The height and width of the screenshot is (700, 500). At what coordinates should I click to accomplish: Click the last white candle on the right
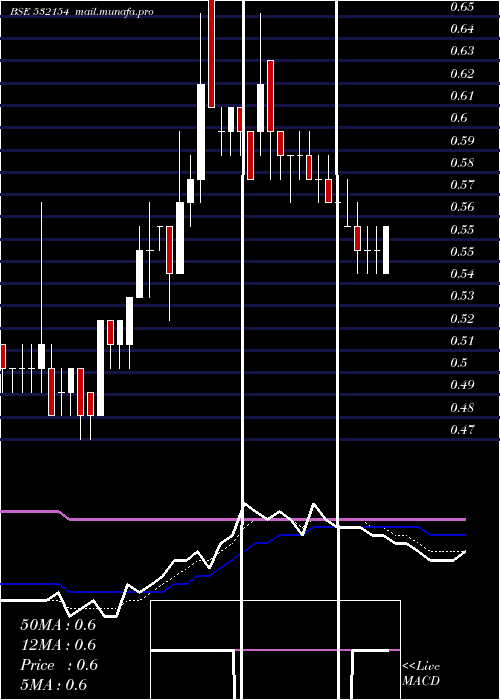click(386, 250)
